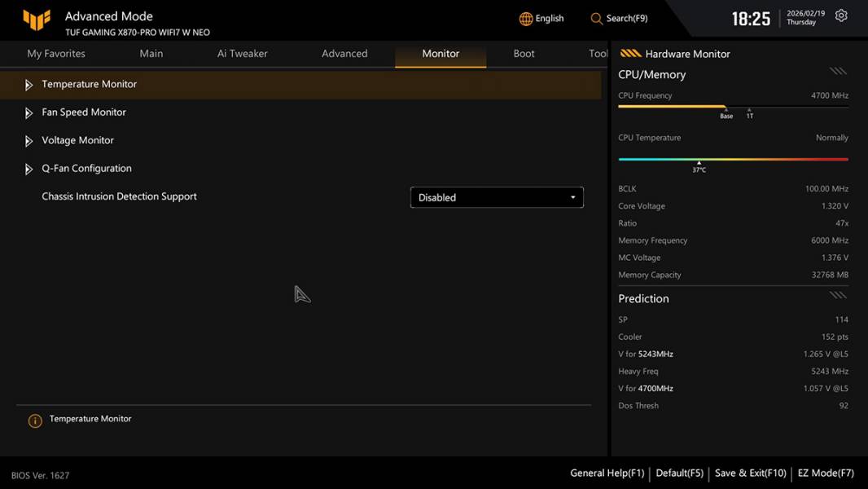
Task: Click the TUF Gaming logo
Action: click(37, 20)
